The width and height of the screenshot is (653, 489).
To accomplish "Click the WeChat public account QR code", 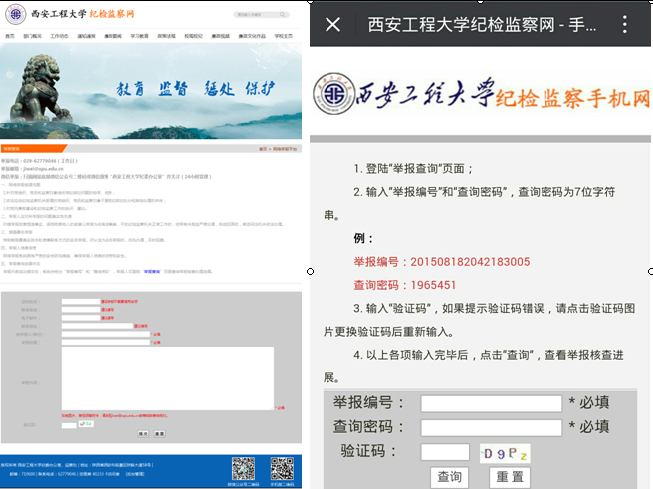I will (x=243, y=469).
